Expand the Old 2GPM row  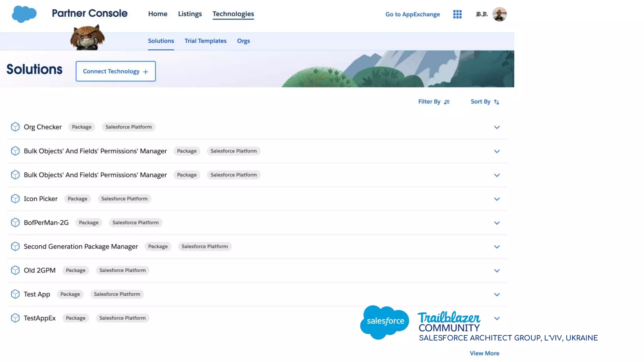click(497, 271)
